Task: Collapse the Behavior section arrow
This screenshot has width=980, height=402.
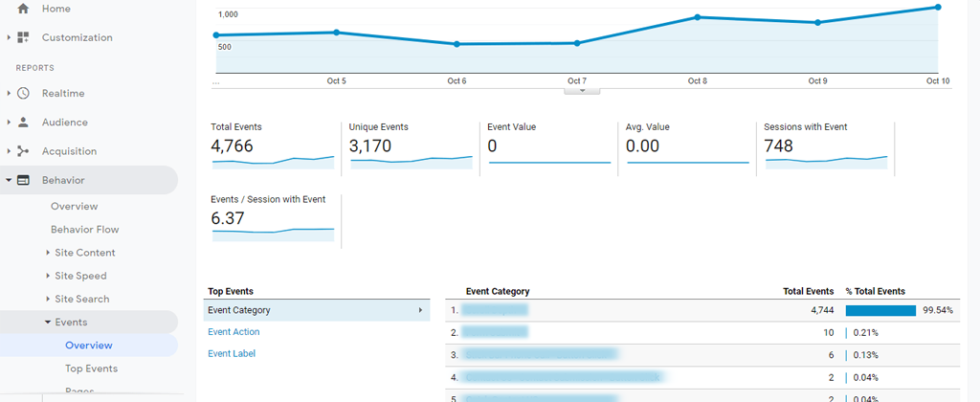Action: point(9,180)
